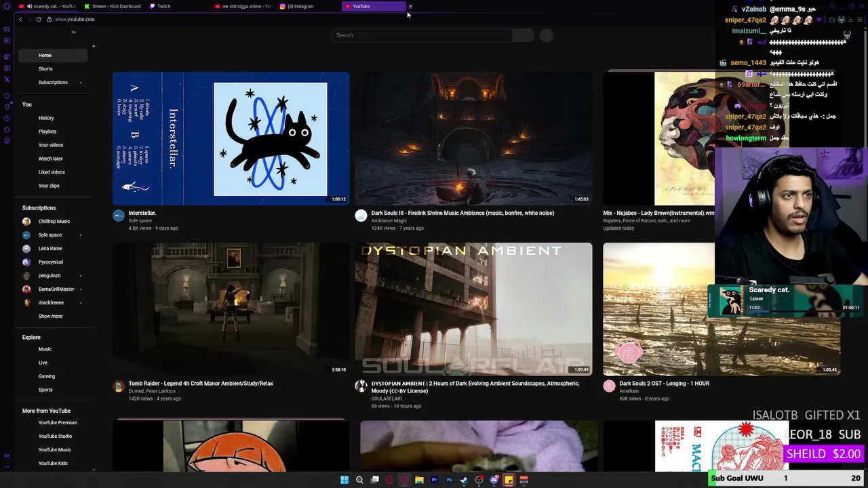Collapse the sidebar with the up chevron
This screenshot has width=868, height=488.
[x=94, y=46]
